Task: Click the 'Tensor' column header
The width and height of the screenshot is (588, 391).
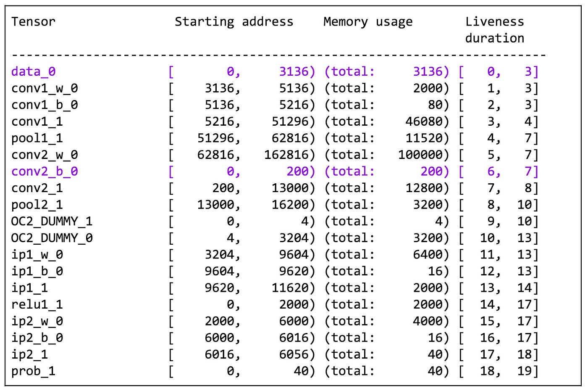Action: pyautogui.click(x=33, y=21)
